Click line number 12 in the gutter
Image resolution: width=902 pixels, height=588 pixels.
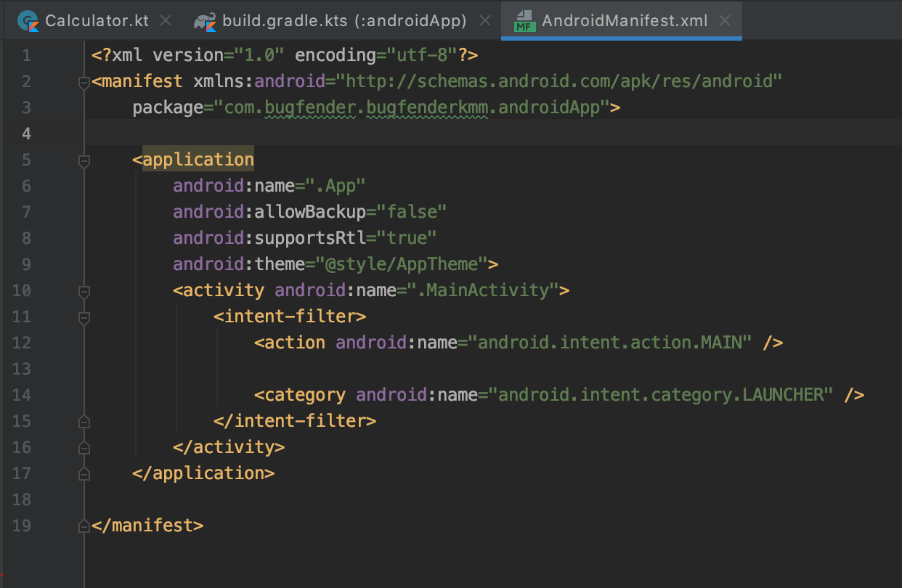[x=22, y=342]
